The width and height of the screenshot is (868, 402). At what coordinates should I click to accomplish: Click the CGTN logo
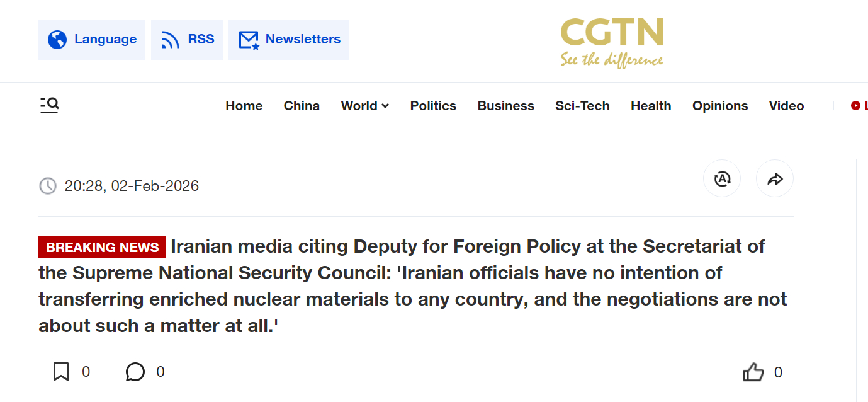tap(611, 42)
